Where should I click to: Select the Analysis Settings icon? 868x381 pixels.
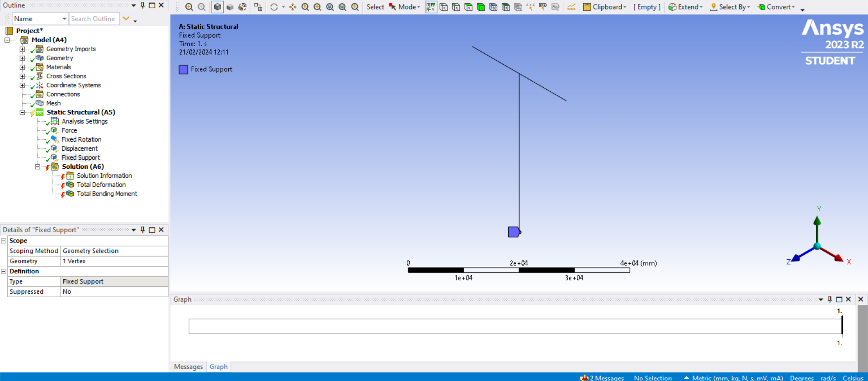[x=55, y=121]
